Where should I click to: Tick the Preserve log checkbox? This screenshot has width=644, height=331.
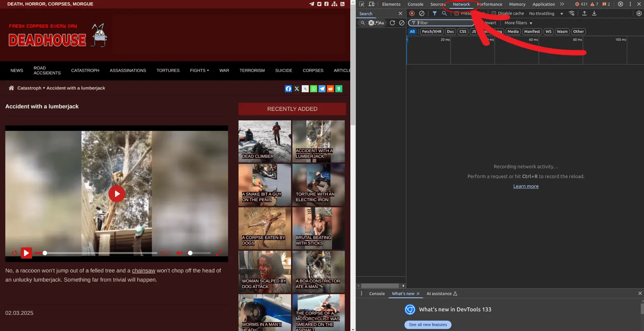pos(457,13)
